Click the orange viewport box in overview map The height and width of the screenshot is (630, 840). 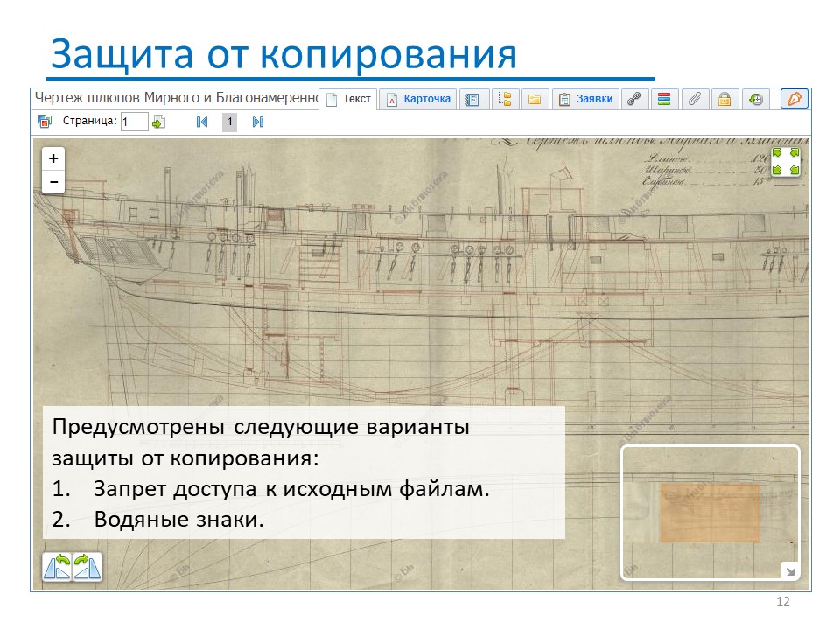710,514
